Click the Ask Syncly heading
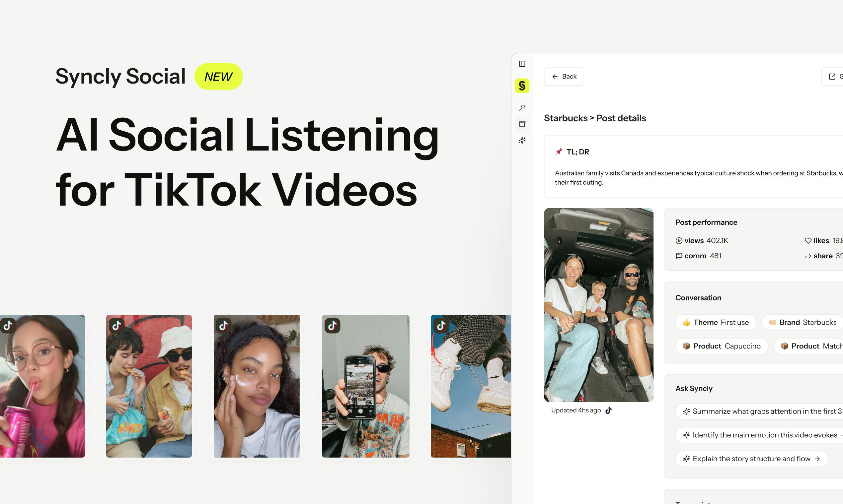Screen dimensions: 843x504 tap(694, 389)
